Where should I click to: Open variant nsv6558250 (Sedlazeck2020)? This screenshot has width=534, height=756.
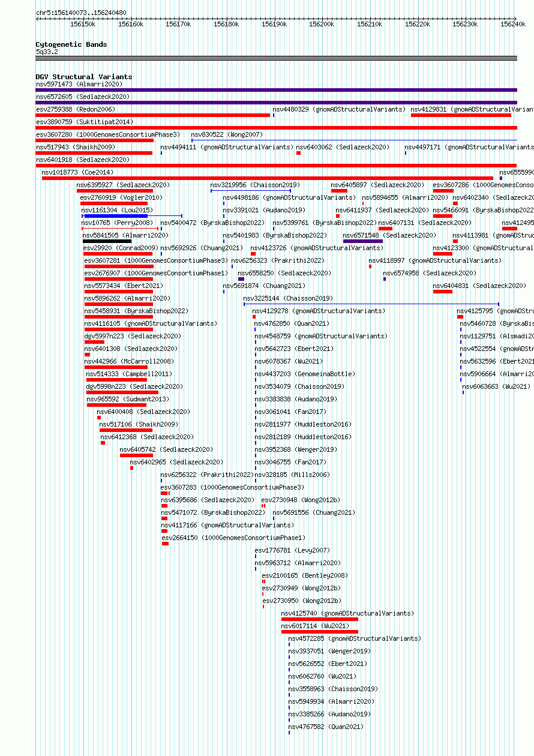[x=284, y=273]
